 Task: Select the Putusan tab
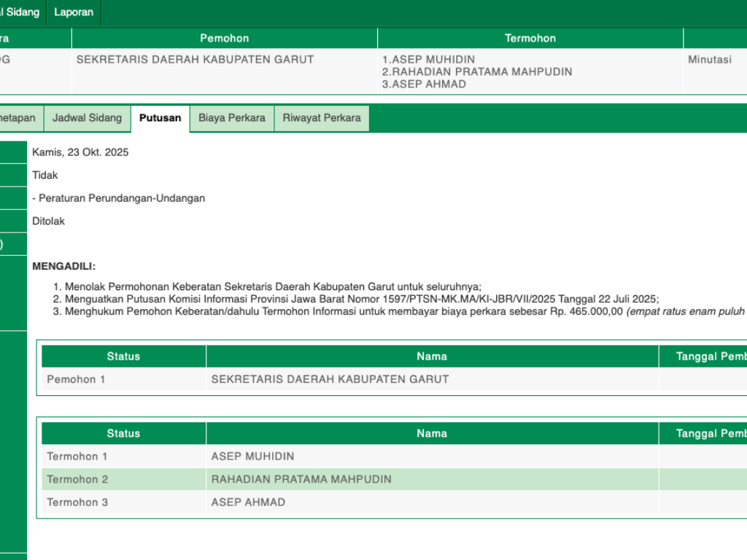pos(160,118)
